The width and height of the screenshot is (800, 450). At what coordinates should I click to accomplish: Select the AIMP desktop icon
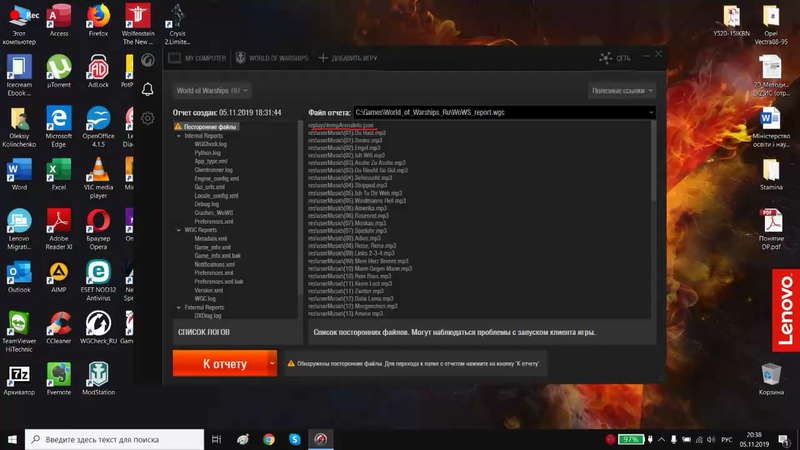coord(59,277)
